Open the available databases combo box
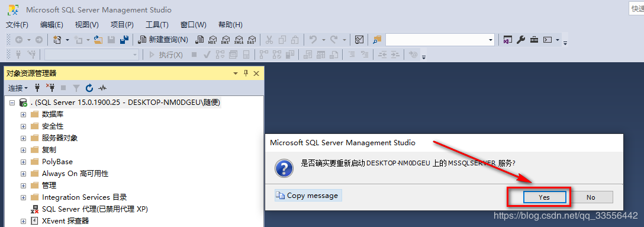The height and width of the screenshot is (227, 644). point(92,55)
